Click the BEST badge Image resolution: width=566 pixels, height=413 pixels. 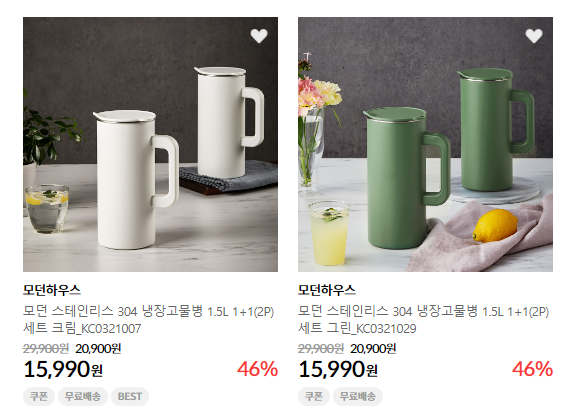click(130, 396)
